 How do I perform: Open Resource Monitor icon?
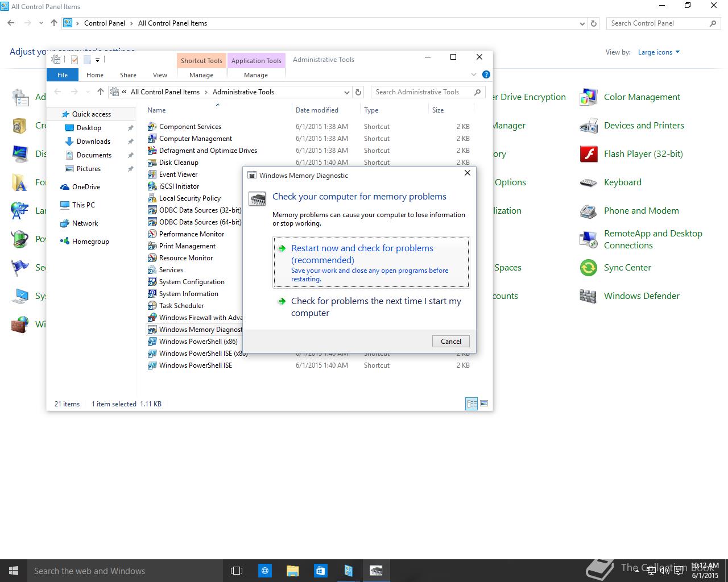(x=152, y=257)
